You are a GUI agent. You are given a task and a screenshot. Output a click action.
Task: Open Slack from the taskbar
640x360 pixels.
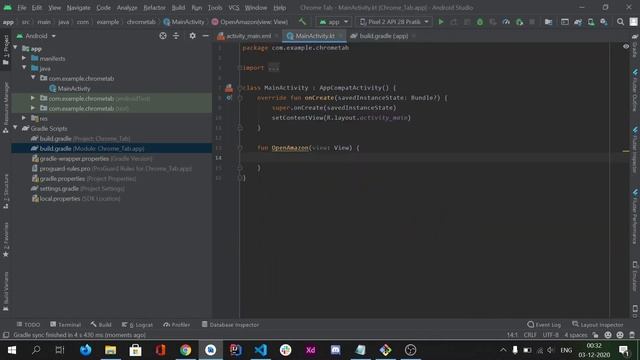pos(285,350)
